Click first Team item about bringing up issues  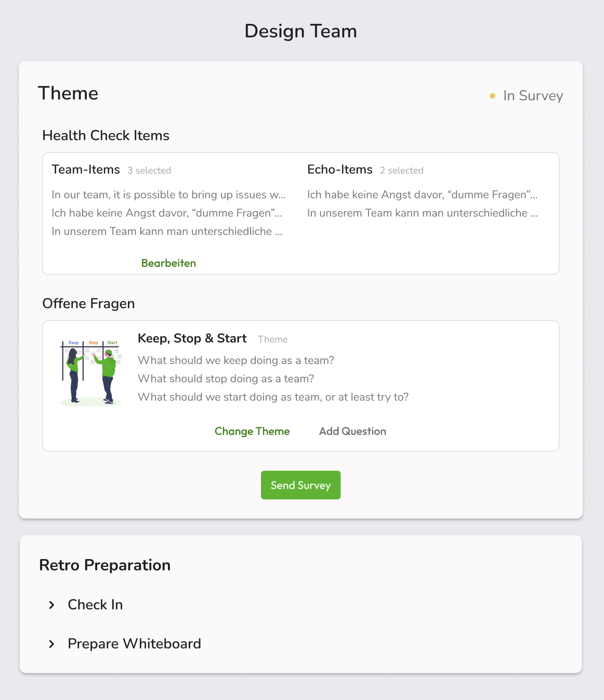pyautogui.click(x=168, y=195)
